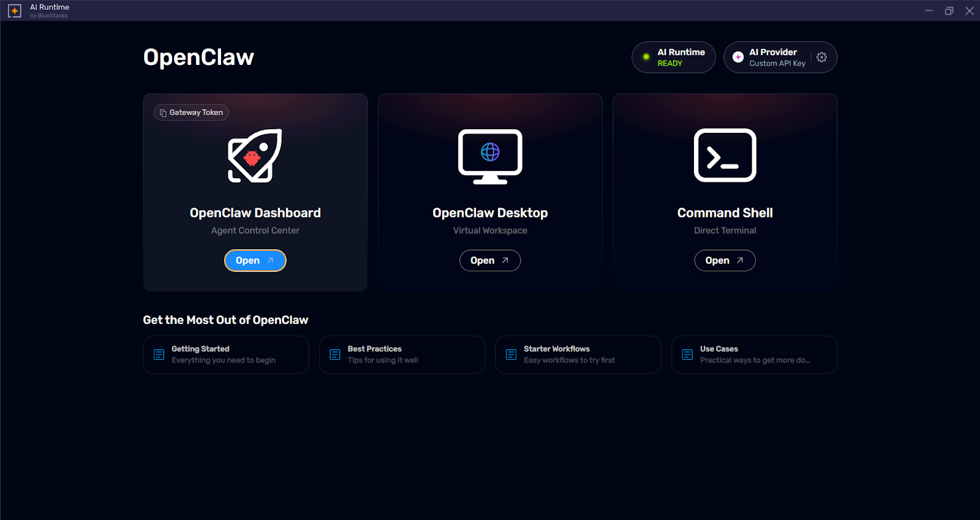The image size is (980, 520).
Task: Click the Starter Workflows document icon
Action: [x=511, y=355]
